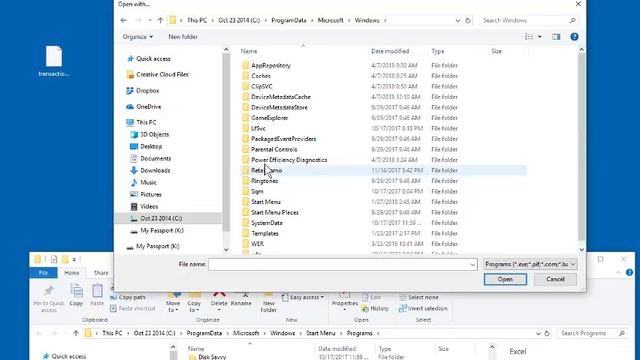Select This PC in dialog sidebar

tap(141, 122)
